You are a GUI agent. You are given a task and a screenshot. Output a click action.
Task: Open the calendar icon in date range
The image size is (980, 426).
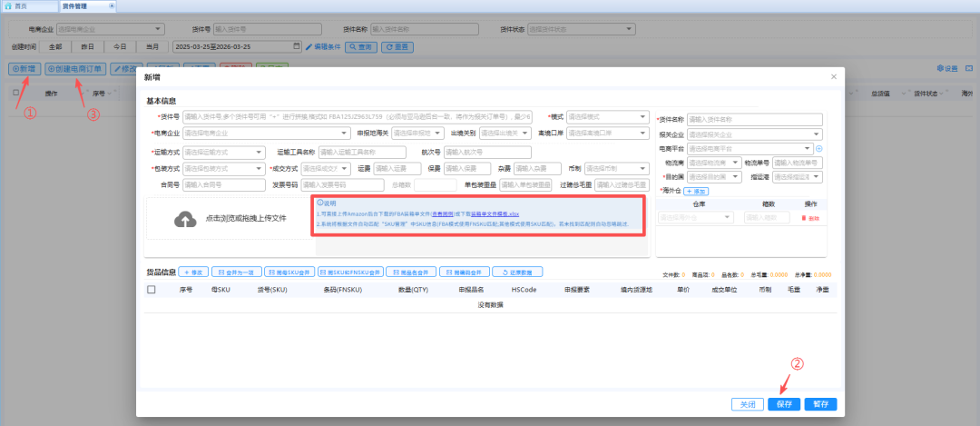[x=297, y=46]
